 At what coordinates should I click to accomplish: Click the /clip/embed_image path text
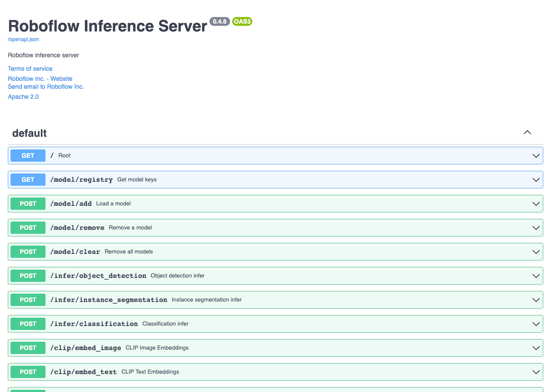click(x=86, y=348)
